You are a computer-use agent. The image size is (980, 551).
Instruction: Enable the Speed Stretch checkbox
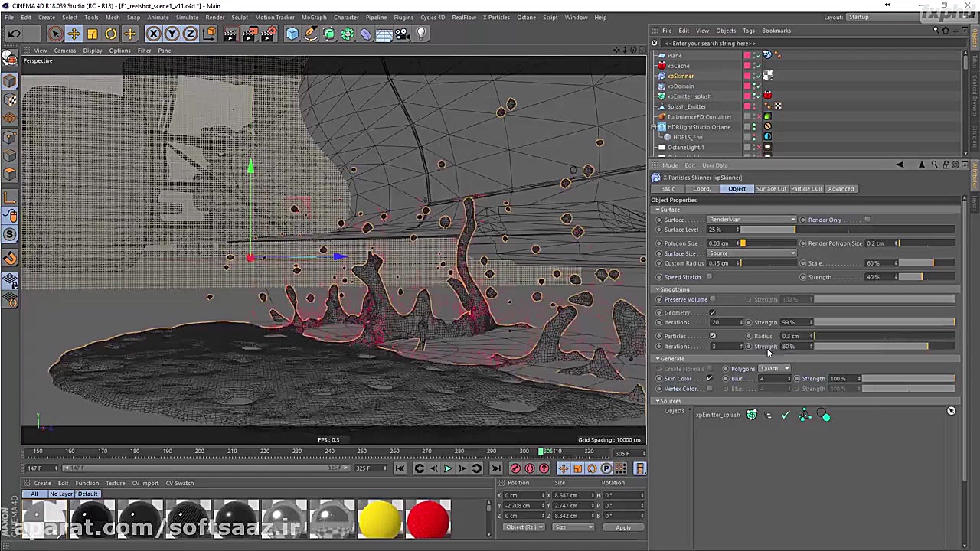click(x=709, y=277)
